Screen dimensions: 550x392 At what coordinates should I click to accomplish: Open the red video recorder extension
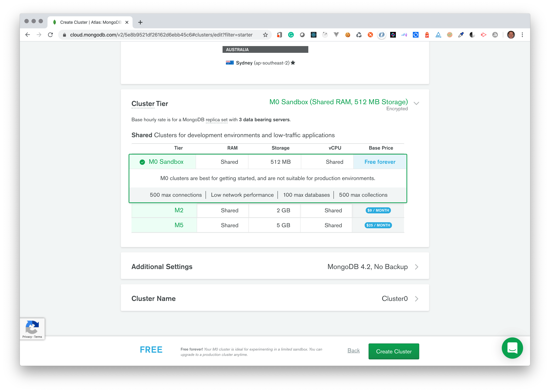tap(484, 35)
